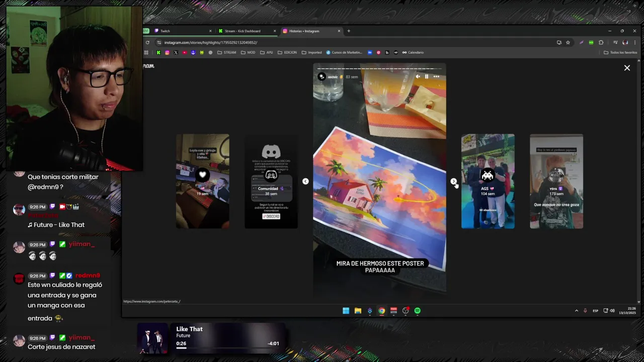Click the address bar URL field
The height and width of the screenshot is (362, 644).
tap(352, 43)
